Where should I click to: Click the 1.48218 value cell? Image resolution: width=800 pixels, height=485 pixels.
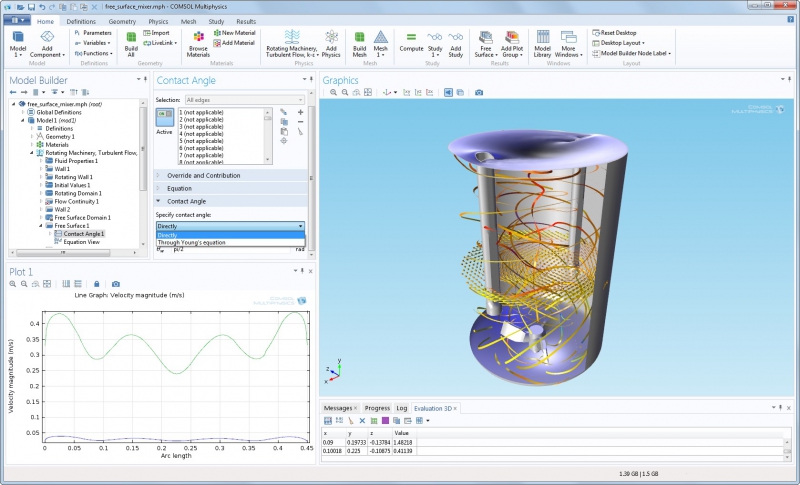click(403, 443)
